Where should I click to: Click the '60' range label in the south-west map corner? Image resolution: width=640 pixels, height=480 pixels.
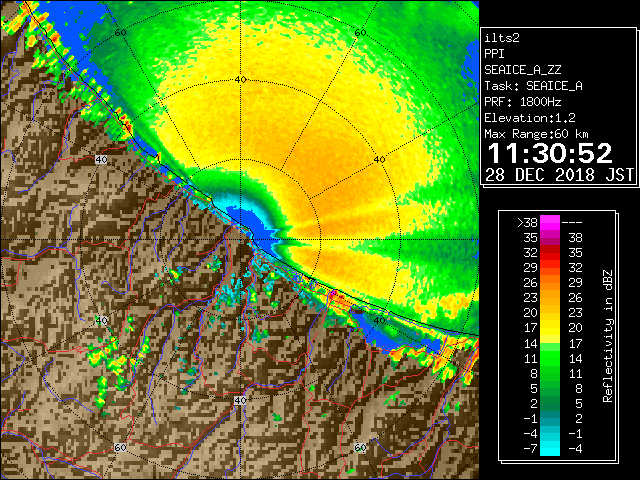120,448
